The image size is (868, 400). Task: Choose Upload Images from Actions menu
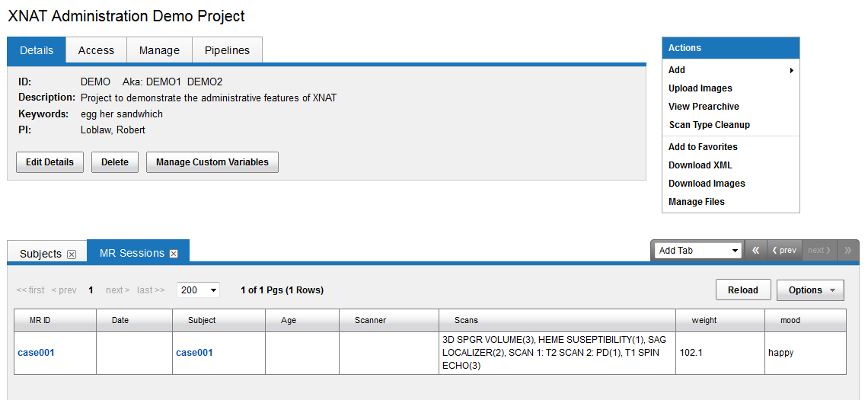click(700, 88)
